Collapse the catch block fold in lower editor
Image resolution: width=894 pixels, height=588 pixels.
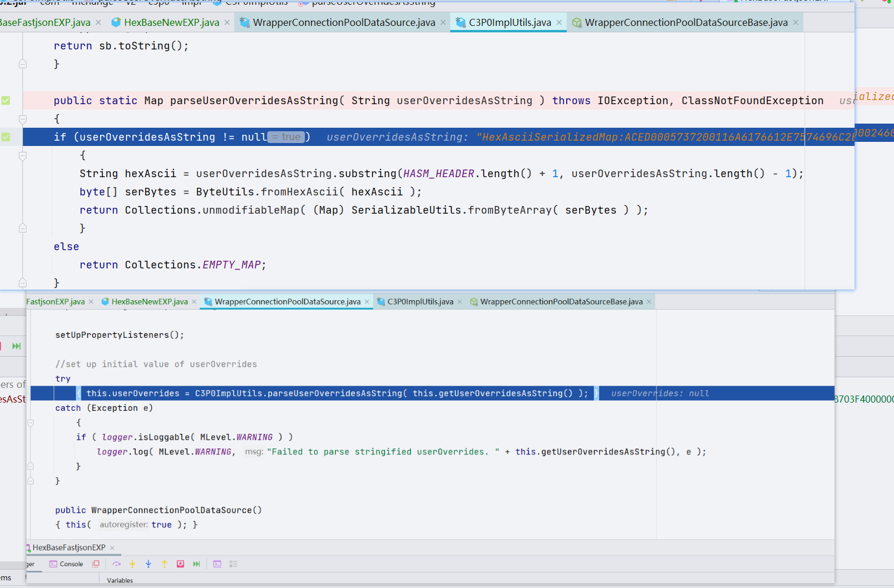pyautogui.click(x=31, y=423)
